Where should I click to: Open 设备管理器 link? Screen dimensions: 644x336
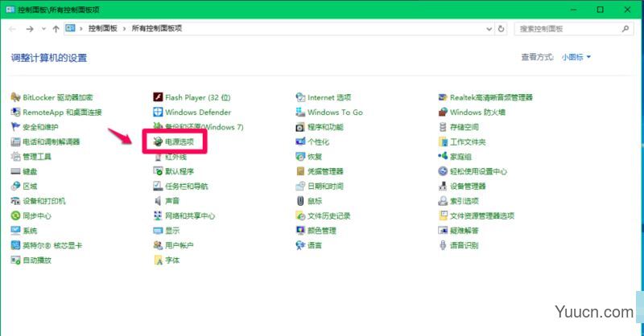468,186
